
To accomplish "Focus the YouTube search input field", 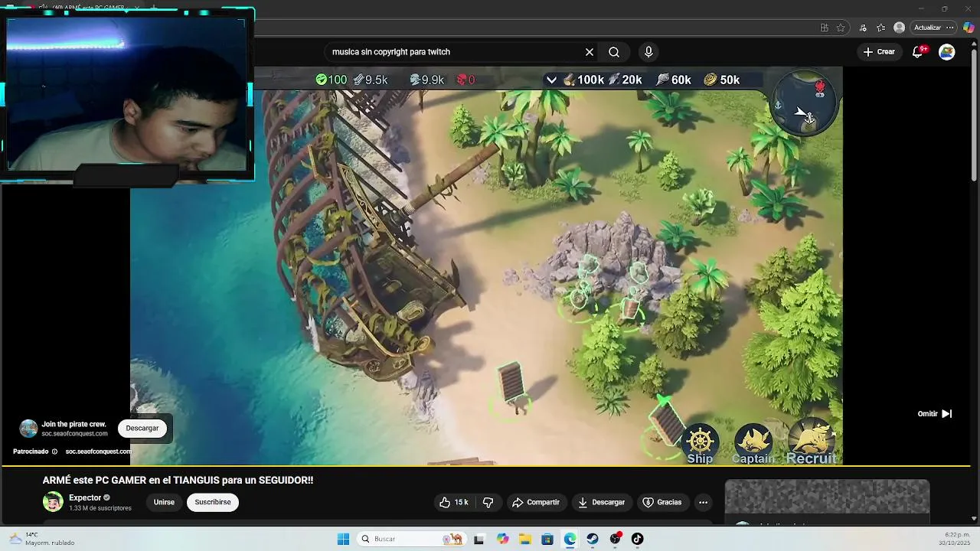I will click(452, 52).
